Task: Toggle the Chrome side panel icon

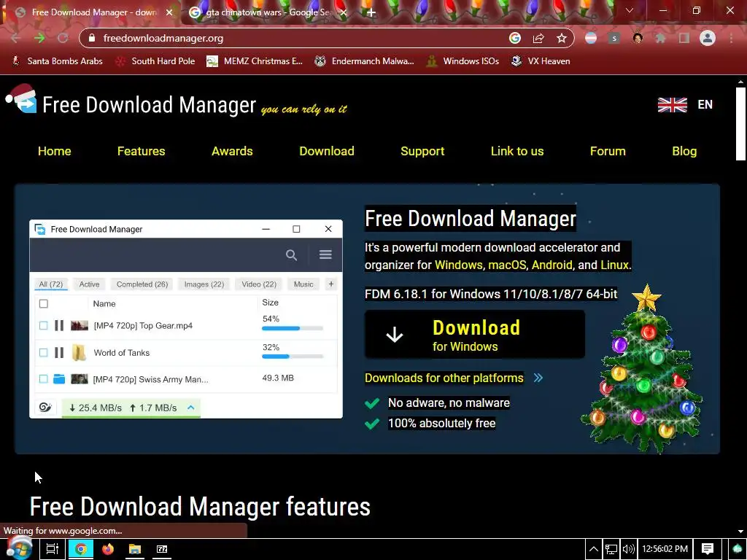Action: point(684,38)
